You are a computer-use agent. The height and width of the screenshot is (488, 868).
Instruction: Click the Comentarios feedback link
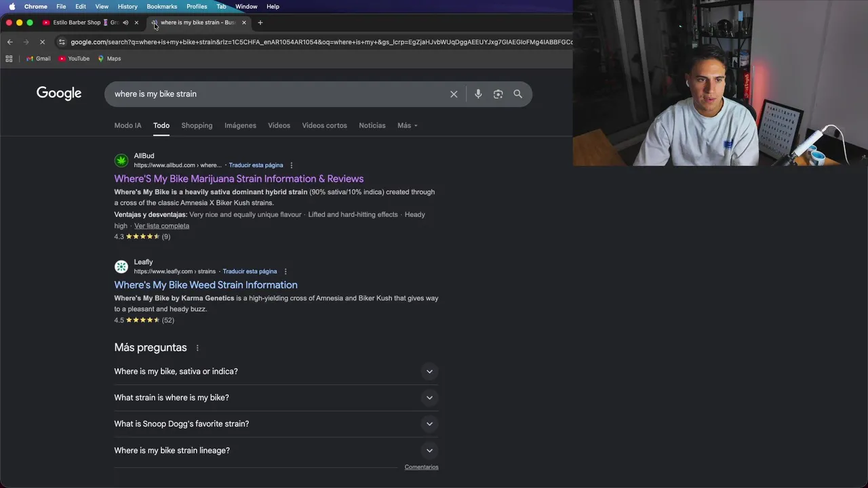421,467
